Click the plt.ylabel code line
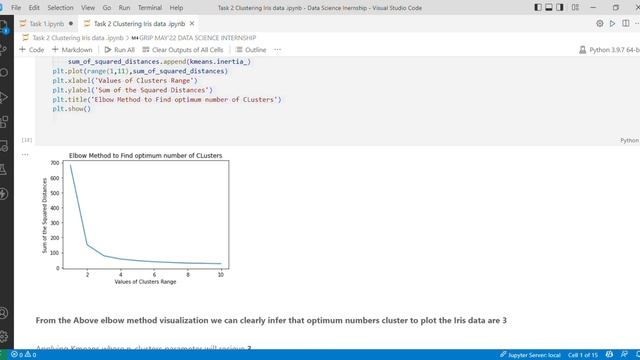Viewport: 640px width, 360px height. (x=132, y=90)
